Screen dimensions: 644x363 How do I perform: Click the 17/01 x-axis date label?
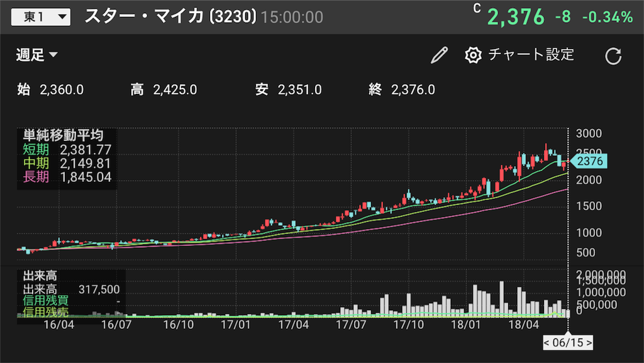tap(236, 325)
